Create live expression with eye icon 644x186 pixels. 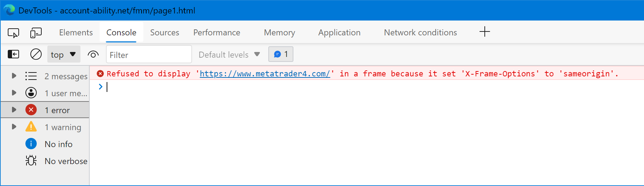pos(93,54)
